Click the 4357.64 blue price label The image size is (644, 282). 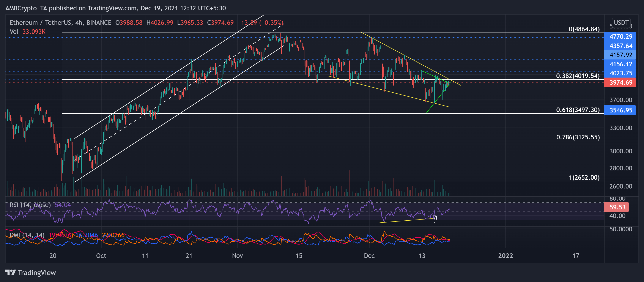[620, 46]
